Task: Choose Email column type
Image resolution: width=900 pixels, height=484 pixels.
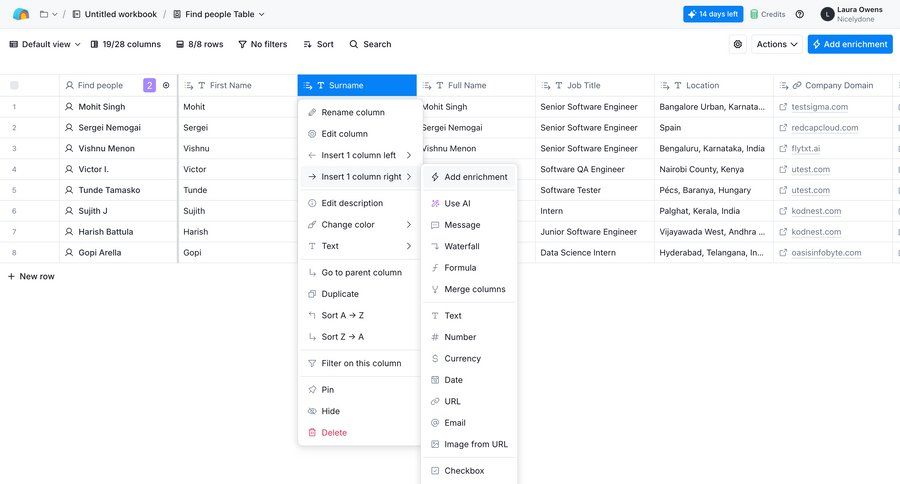Action: 468,423
